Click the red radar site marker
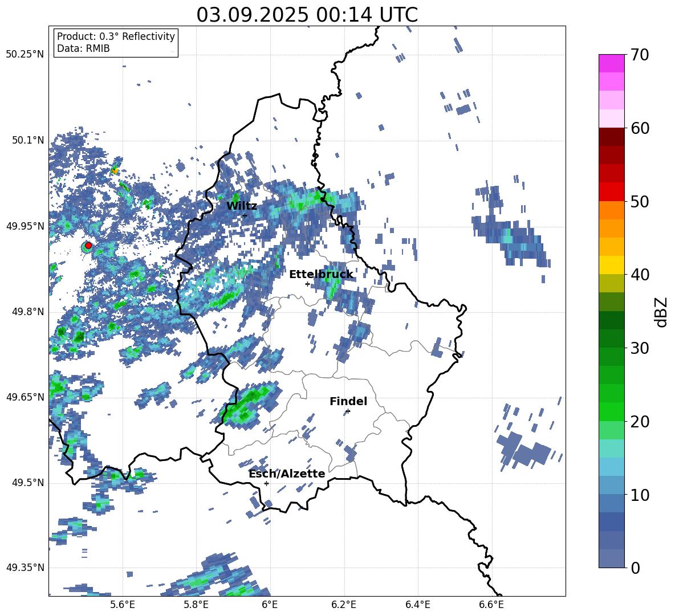Screen dimensions: 675x616 pos(88,246)
